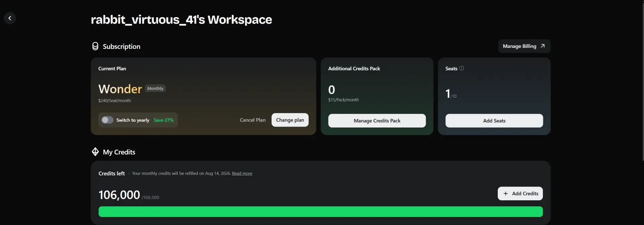Click the Change plan button
The image size is (644, 225).
(x=290, y=120)
